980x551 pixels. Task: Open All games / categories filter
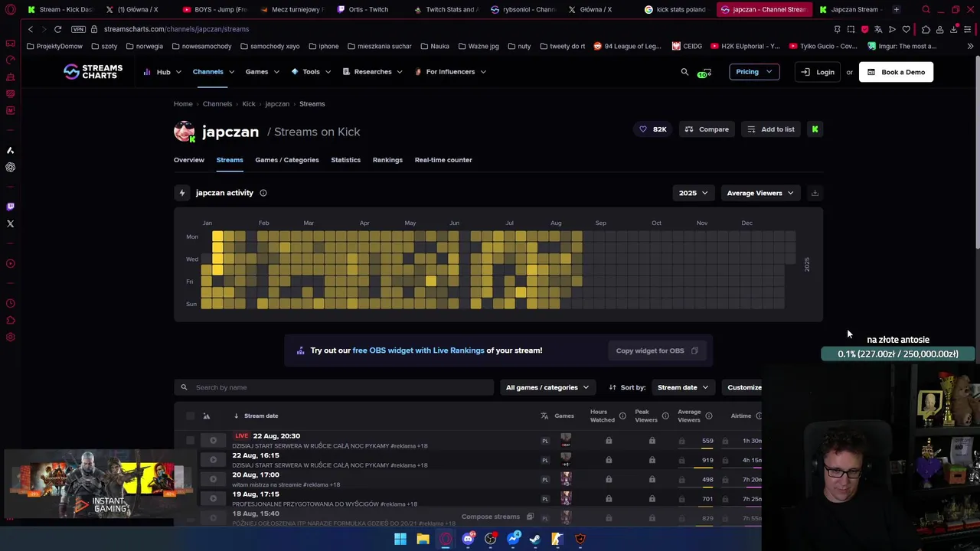pyautogui.click(x=547, y=387)
